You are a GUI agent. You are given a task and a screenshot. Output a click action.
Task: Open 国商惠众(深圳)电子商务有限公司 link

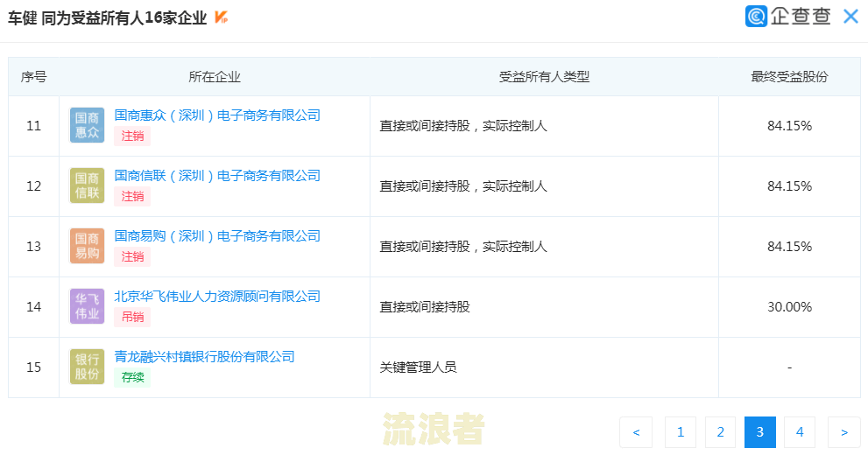click(x=217, y=115)
